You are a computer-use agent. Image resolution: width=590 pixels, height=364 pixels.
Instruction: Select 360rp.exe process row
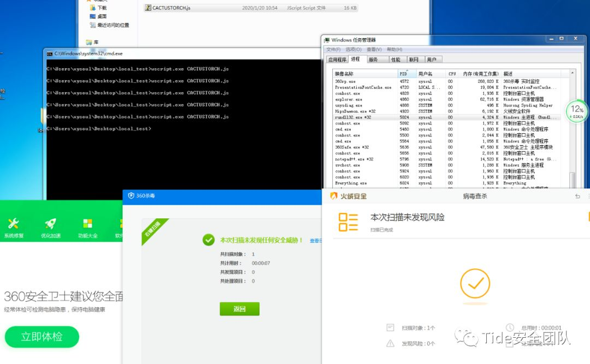(447, 81)
